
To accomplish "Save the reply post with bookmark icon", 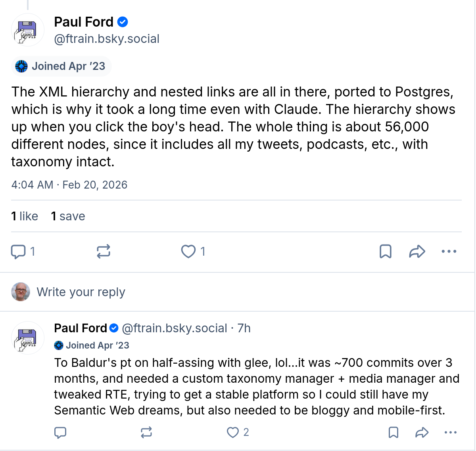I will 393,432.
